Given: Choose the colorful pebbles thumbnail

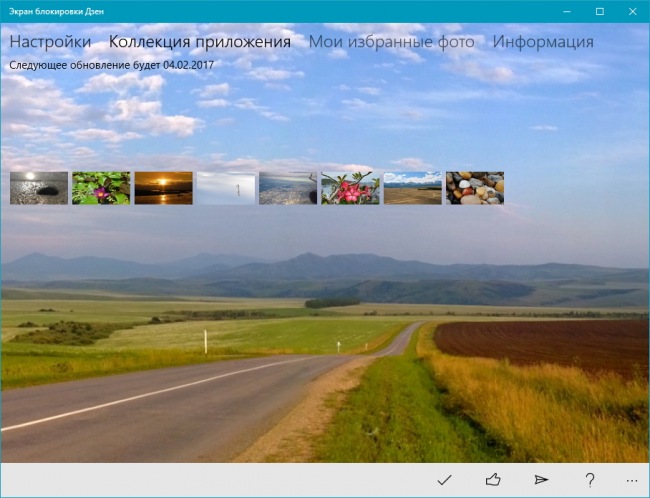Looking at the screenshot, I should [475, 188].
